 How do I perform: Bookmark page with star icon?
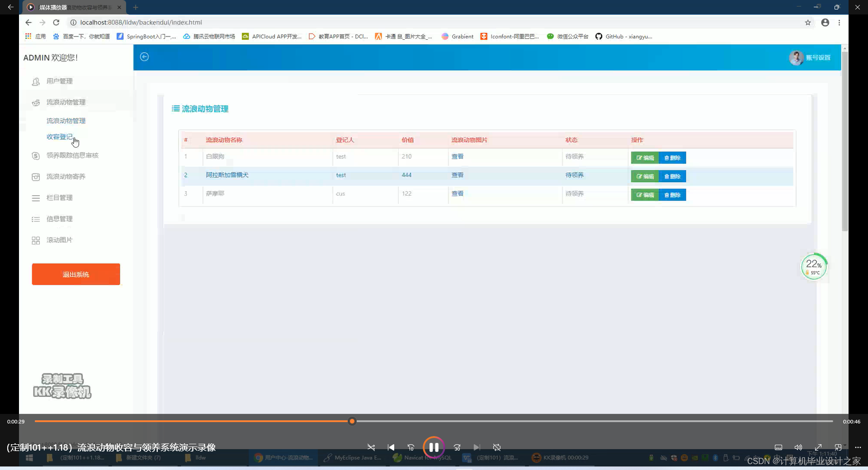click(x=808, y=23)
